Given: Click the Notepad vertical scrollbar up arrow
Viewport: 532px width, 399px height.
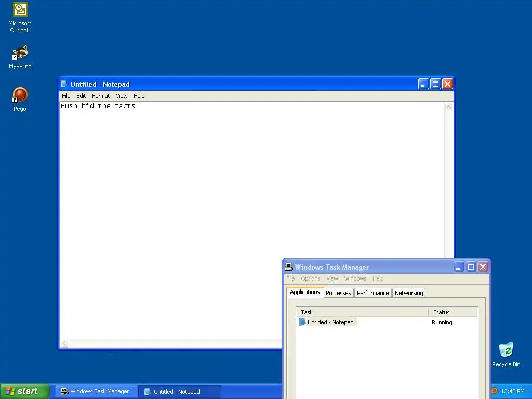Looking at the screenshot, I should pyautogui.click(x=449, y=107).
